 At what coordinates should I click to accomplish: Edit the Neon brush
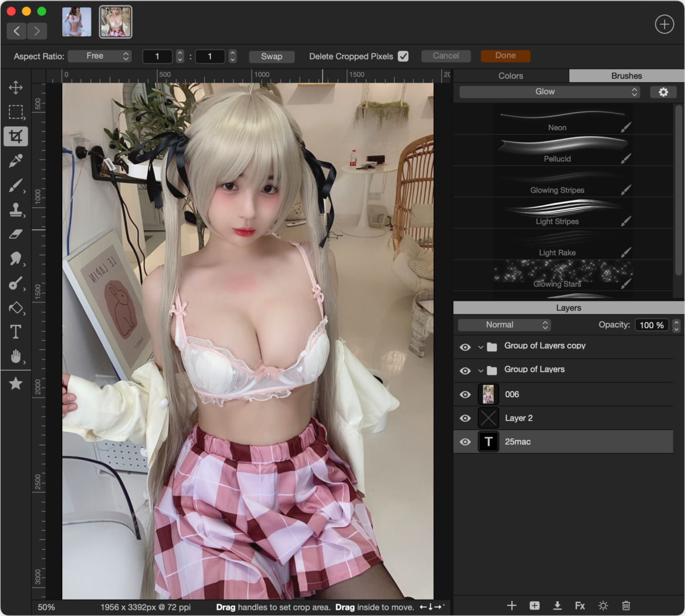[626, 127]
